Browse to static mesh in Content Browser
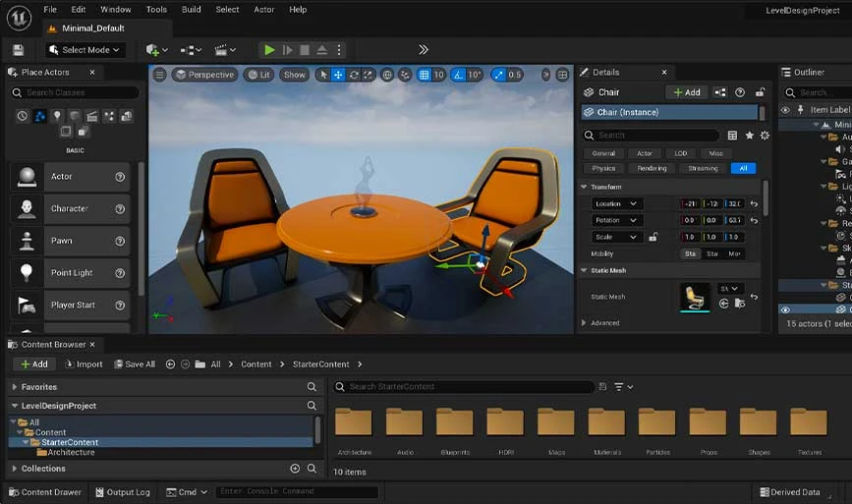Viewport: 852px width, 504px height. (x=740, y=304)
